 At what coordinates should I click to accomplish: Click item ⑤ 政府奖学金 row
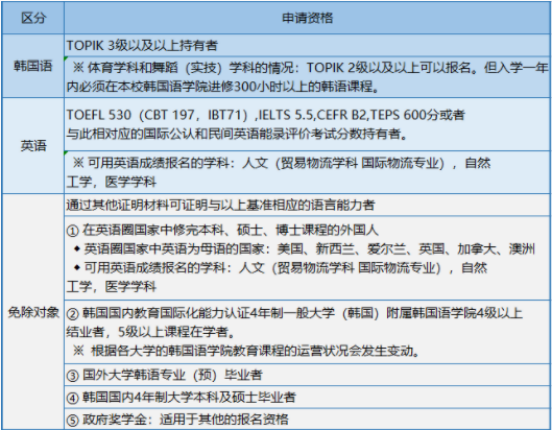[307, 419]
